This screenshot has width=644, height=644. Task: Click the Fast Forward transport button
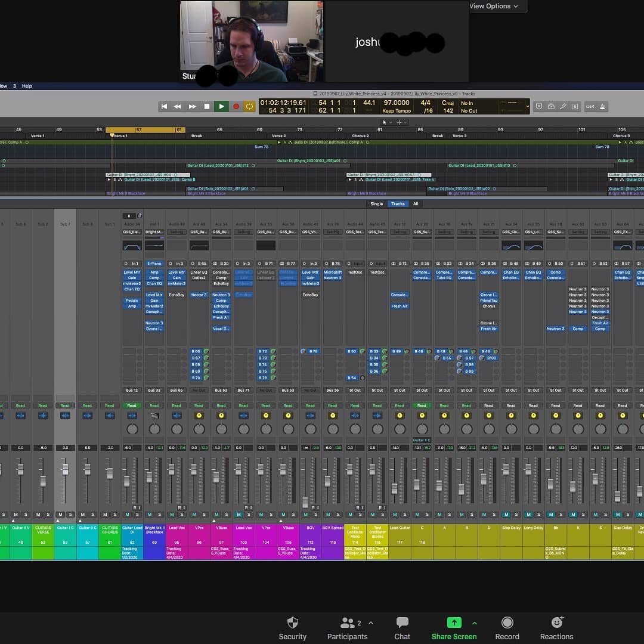pos(192,106)
